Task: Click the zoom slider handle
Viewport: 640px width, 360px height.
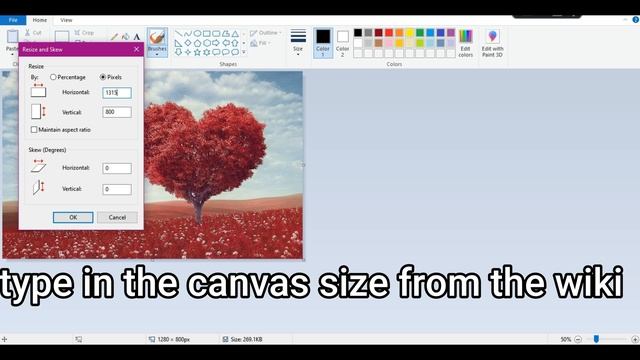Action: click(x=596, y=339)
